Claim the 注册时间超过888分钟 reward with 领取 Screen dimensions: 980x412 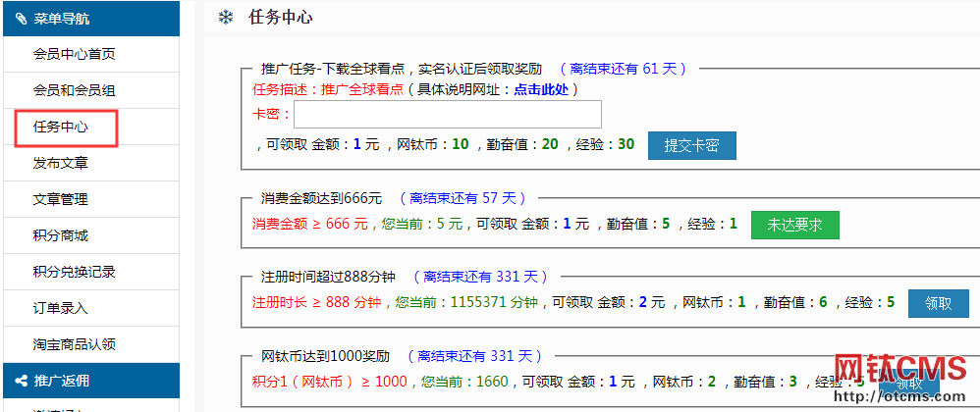tap(938, 303)
